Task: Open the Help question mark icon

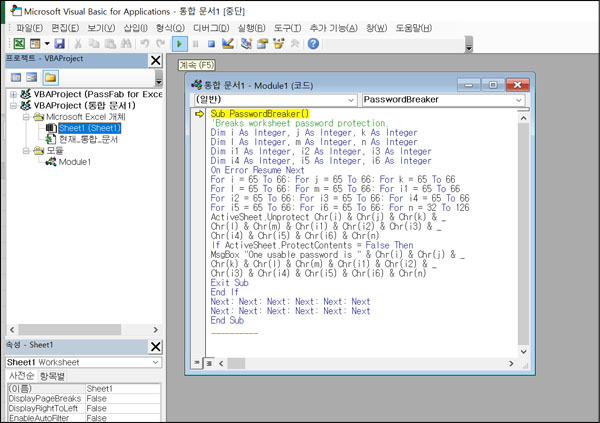Action: [x=313, y=44]
